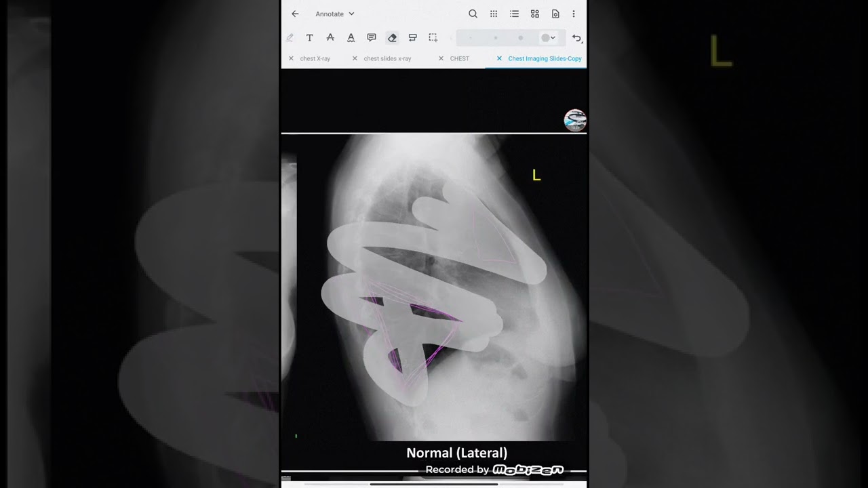Open the three-dot overflow menu
The image size is (868, 488).
(x=574, y=14)
